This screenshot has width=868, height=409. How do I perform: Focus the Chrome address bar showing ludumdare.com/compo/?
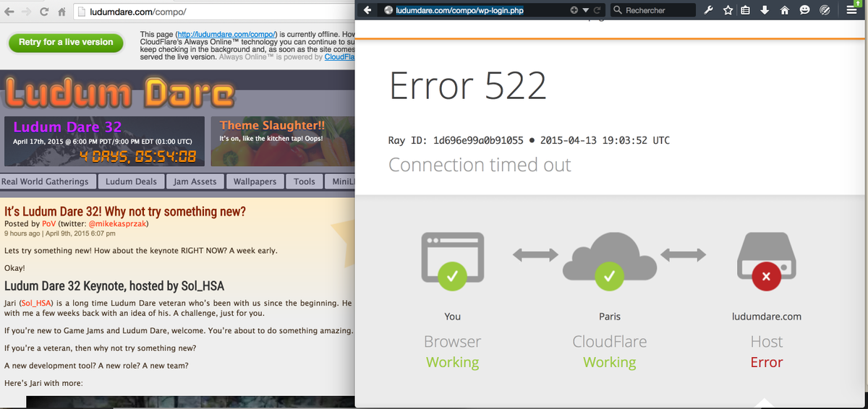[213, 12]
